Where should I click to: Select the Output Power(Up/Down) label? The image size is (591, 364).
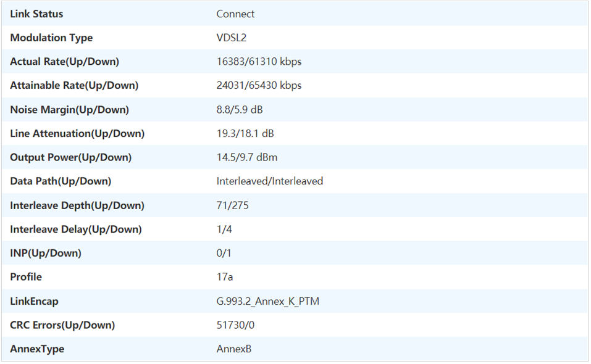(70, 157)
